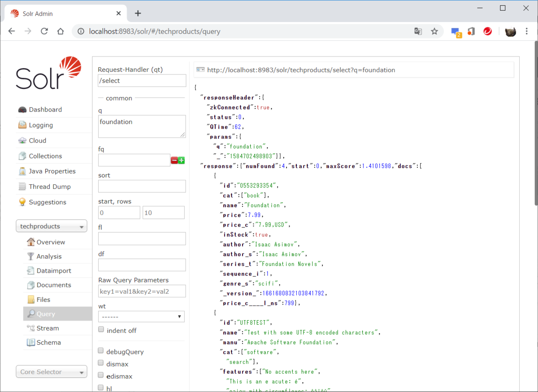Screen dimensions: 538x392
Task: Click the Documents icon
Action: pos(31,285)
